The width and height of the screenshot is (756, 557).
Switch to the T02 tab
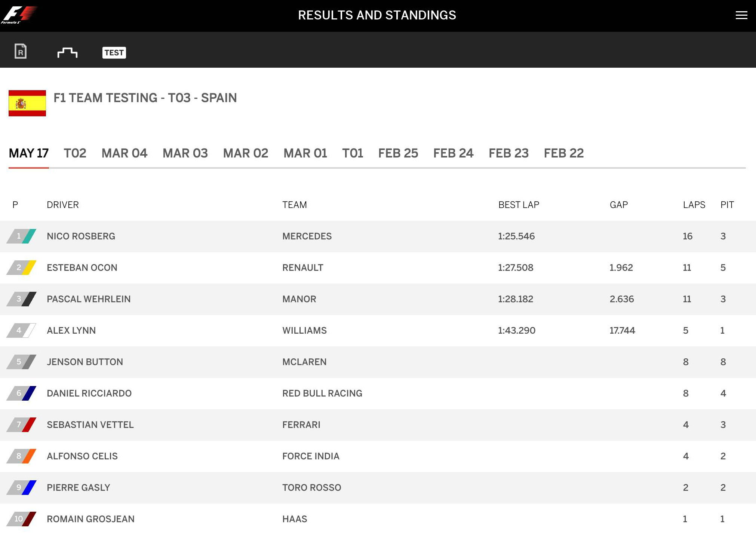click(x=75, y=153)
